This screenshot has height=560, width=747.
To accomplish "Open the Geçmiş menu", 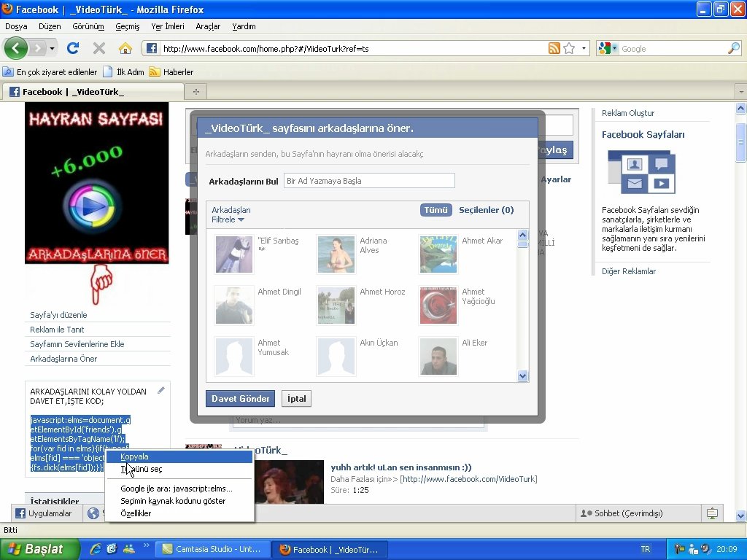I will click(x=127, y=26).
